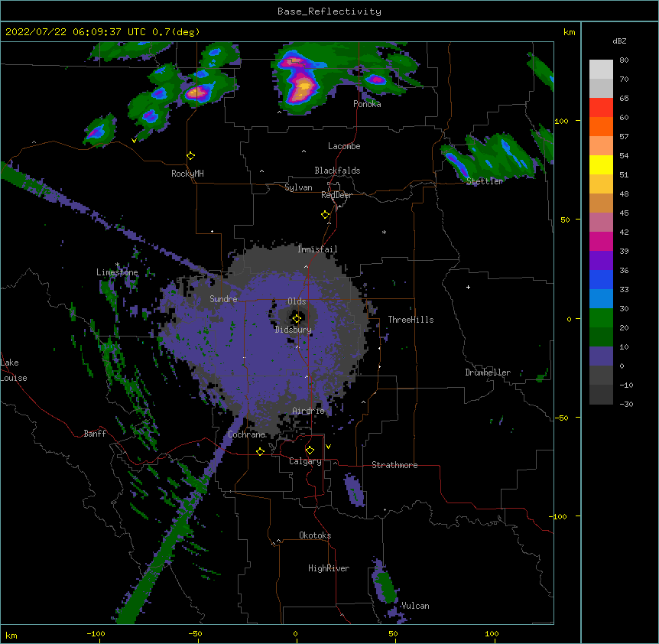Click the Olds city label

(x=297, y=301)
